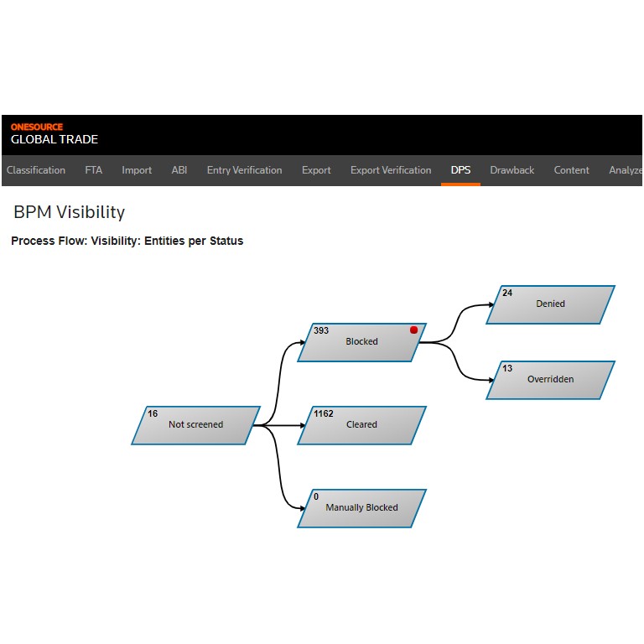Open the Cleared status node
This screenshot has width=644, height=644.
click(x=362, y=425)
